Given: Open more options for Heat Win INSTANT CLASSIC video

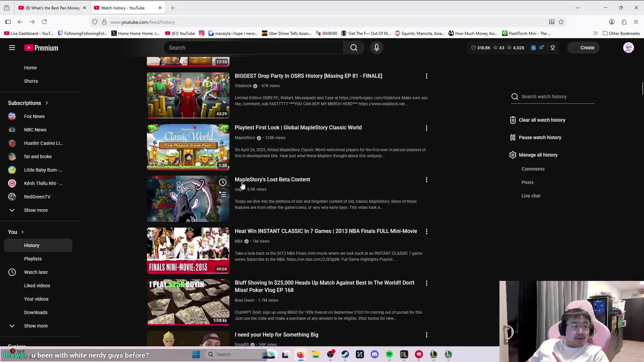Looking at the screenshot, I should (426, 232).
